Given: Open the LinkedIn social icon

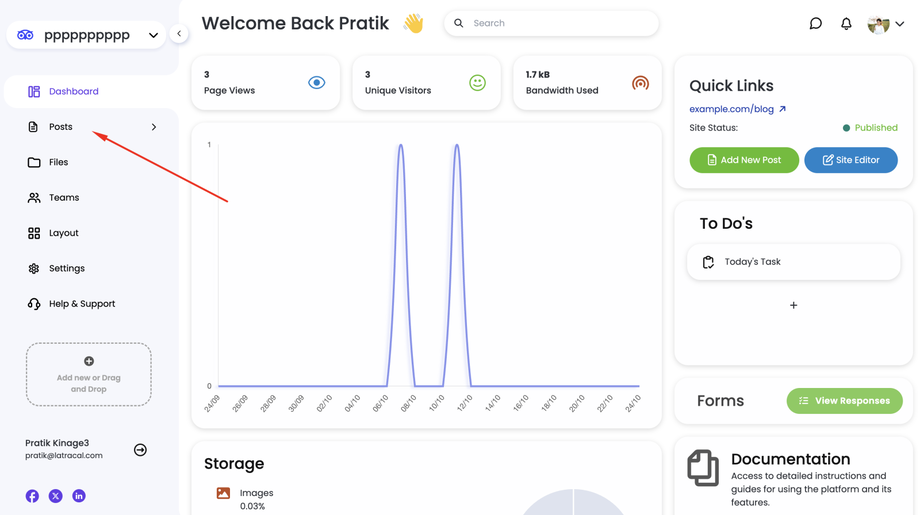Looking at the screenshot, I should pyautogui.click(x=79, y=496).
